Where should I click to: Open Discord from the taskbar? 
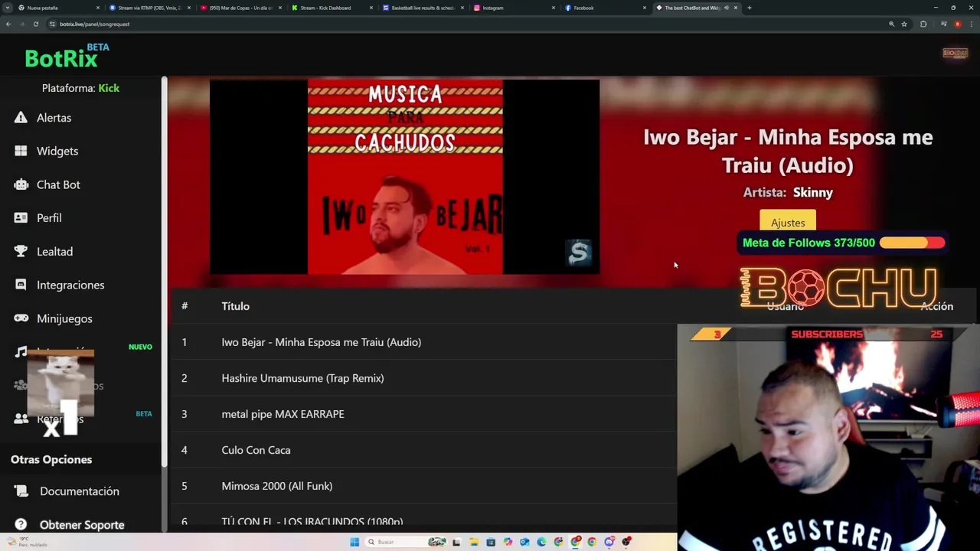point(609,542)
